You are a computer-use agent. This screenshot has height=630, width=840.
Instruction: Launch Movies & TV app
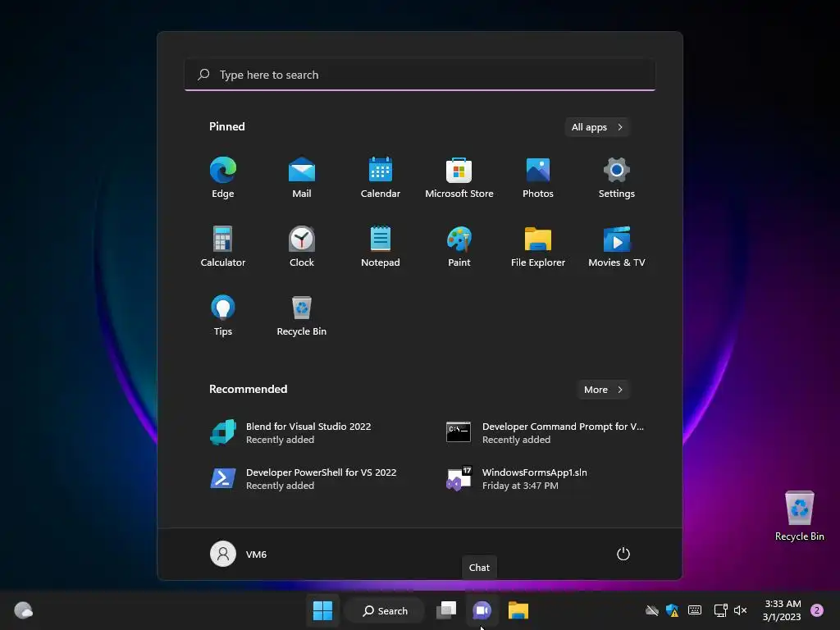click(x=617, y=246)
